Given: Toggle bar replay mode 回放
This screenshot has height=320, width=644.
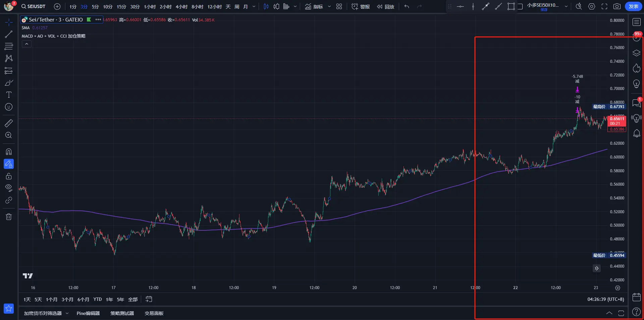Looking at the screenshot, I should [x=385, y=6].
